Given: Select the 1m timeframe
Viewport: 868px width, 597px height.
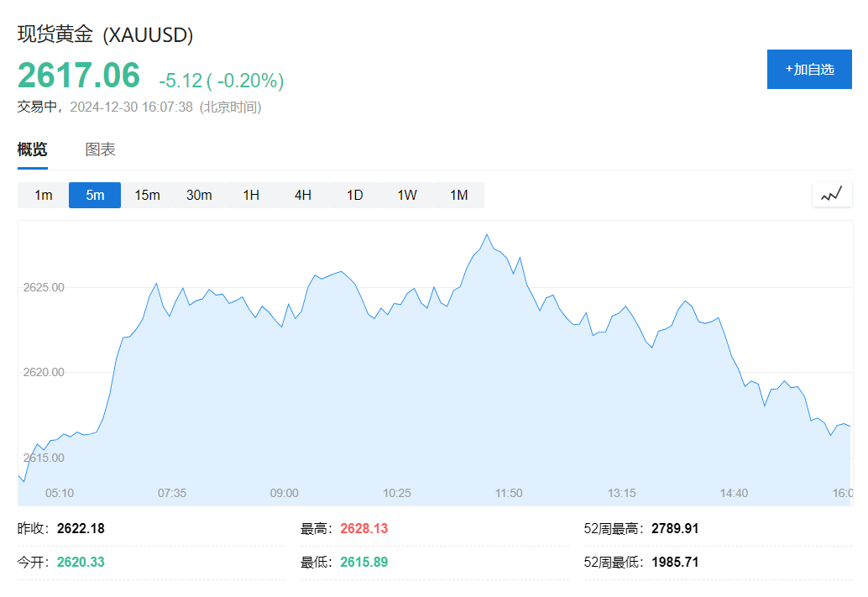Looking at the screenshot, I should (44, 195).
